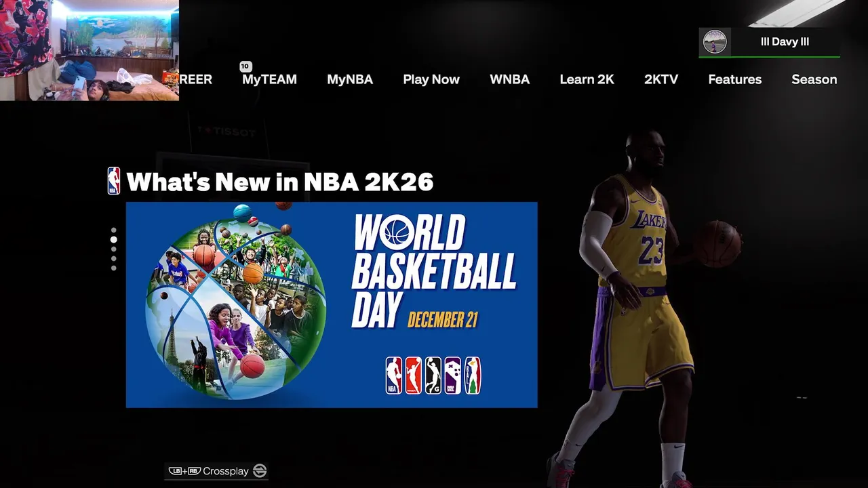Screen dimensions: 868x488
Task: Select the fifth news carousel dot
Action: click(113, 268)
